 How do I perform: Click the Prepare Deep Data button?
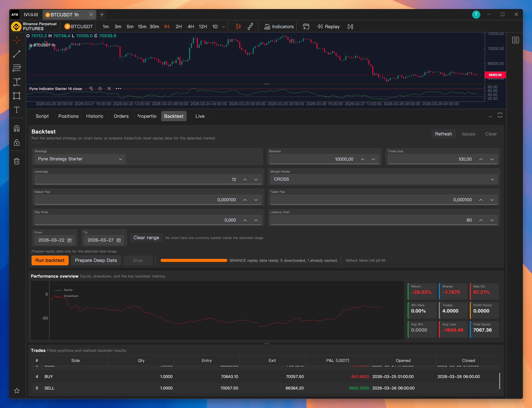96,260
